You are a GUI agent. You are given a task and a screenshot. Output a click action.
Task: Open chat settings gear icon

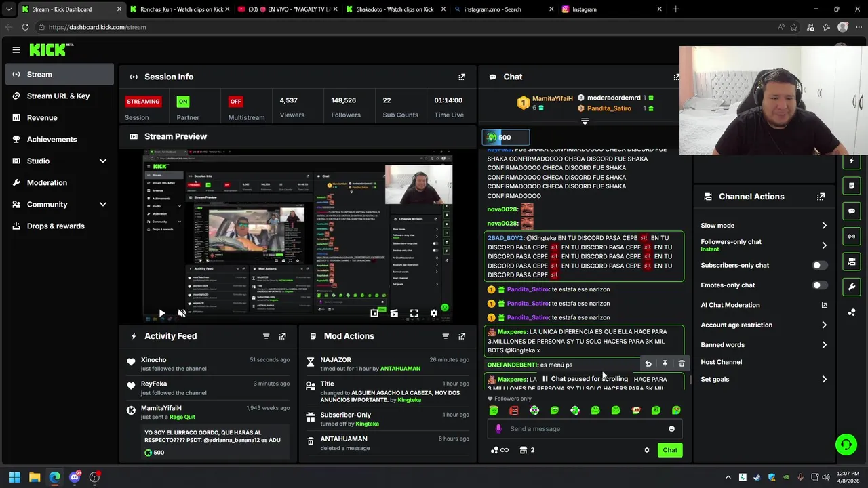(x=646, y=450)
